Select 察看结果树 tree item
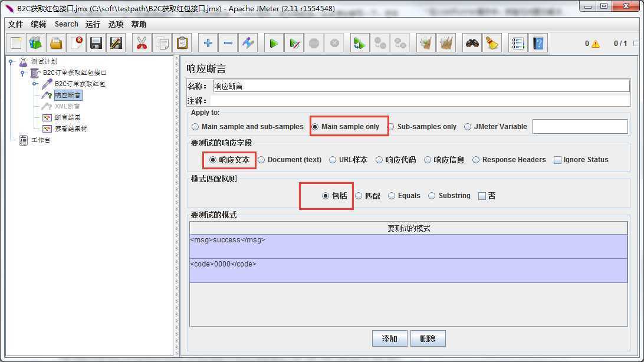The image size is (644, 362). (71, 129)
